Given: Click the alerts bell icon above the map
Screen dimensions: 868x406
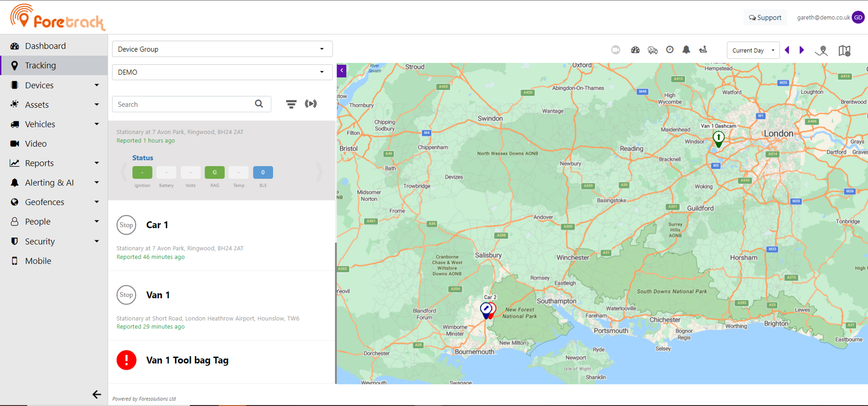Looking at the screenshot, I should [x=686, y=50].
